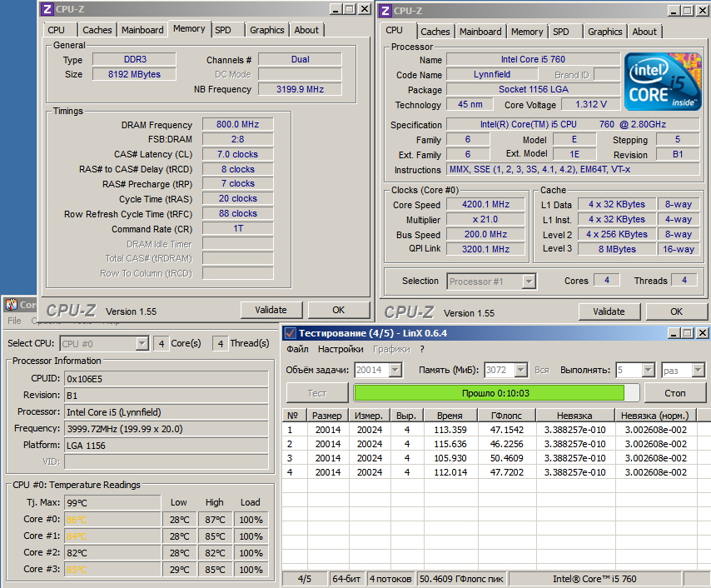Open the 'раз' units dropdown in LinX

tap(697, 370)
